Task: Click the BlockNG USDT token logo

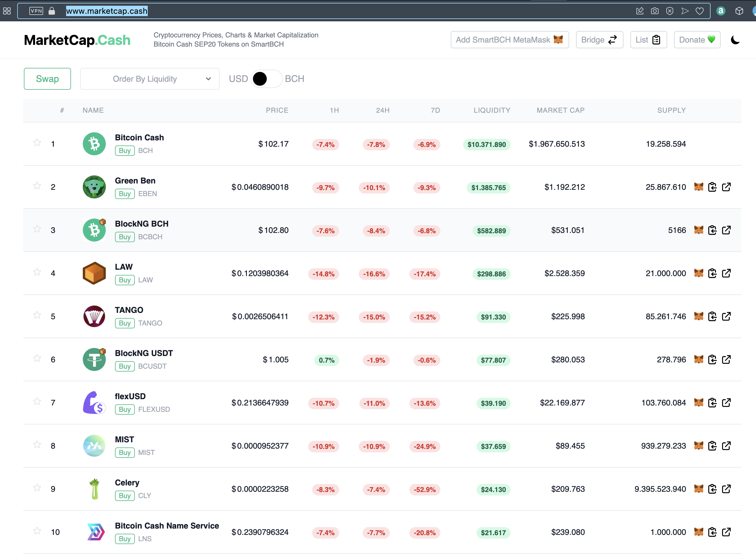Action: point(94,359)
